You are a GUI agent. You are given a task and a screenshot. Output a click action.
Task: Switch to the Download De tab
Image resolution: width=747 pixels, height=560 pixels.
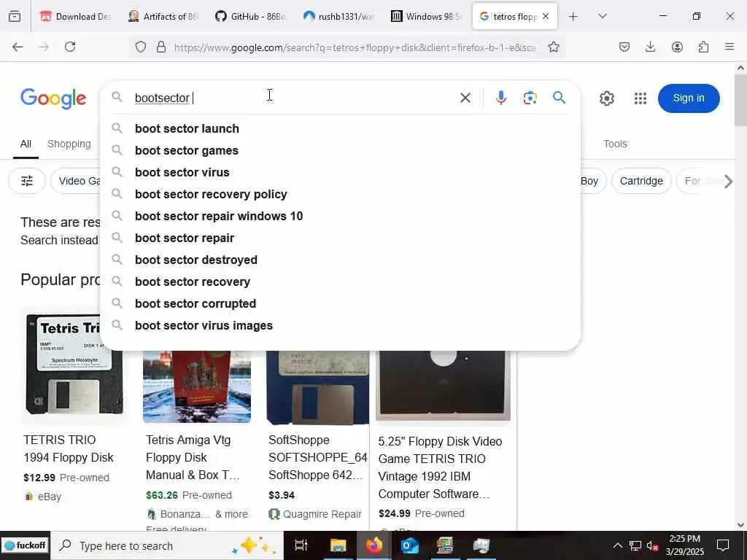(75, 16)
